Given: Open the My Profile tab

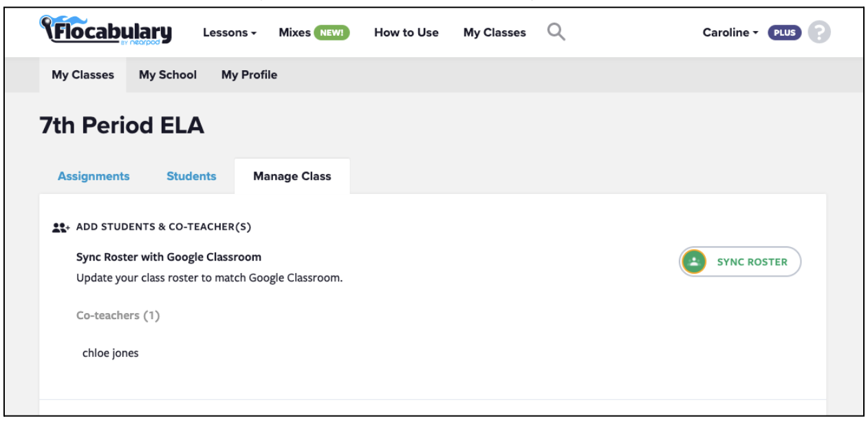Looking at the screenshot, I should click(249, 75).
